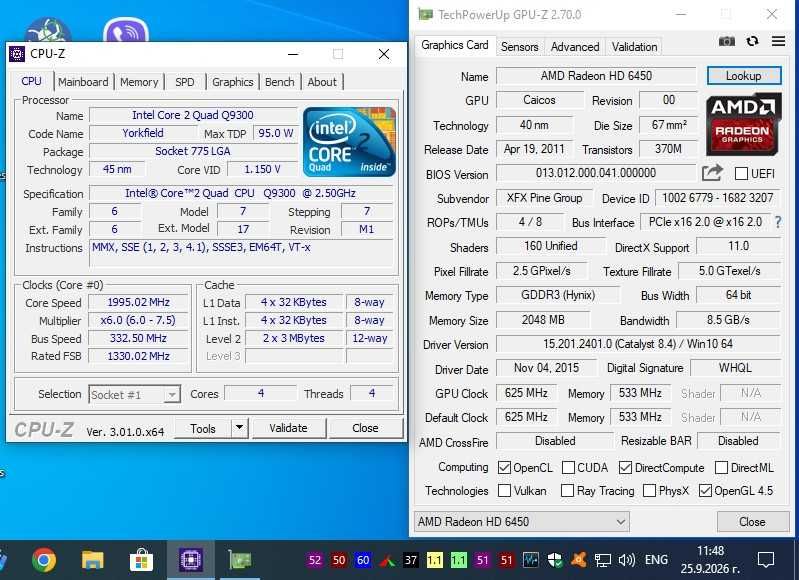Click the Validate button in CPU-Z
This screenshot has height=580, width=799.
click(288, 428)
